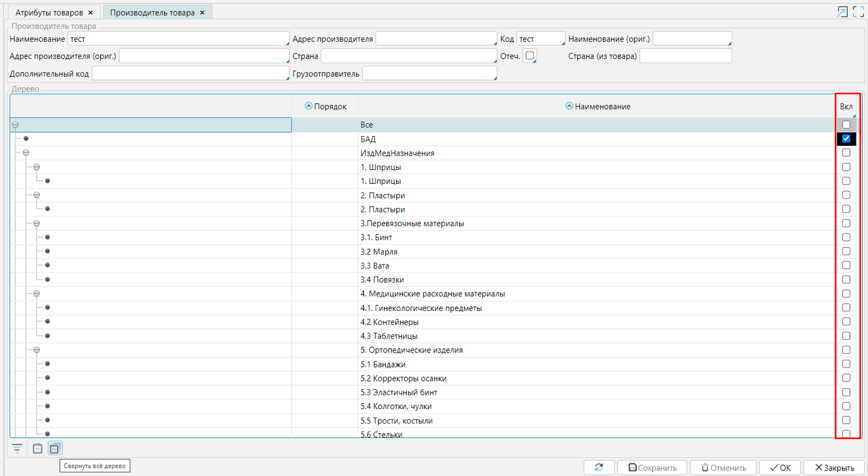
Task: Click the collapse whole tree icon
Action: (55, 448)
